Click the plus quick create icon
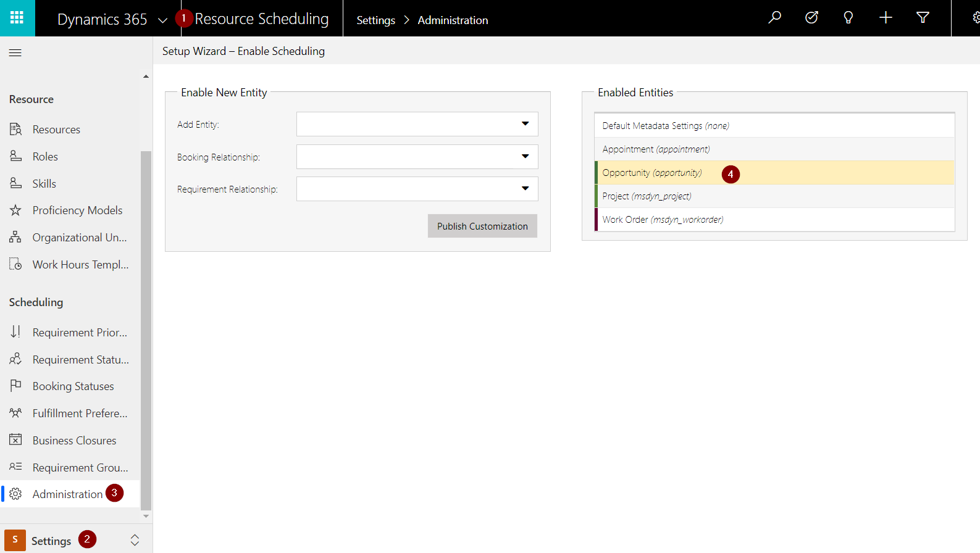The height and width of the screenshot is (553, 980). click(x=886, y=18)
